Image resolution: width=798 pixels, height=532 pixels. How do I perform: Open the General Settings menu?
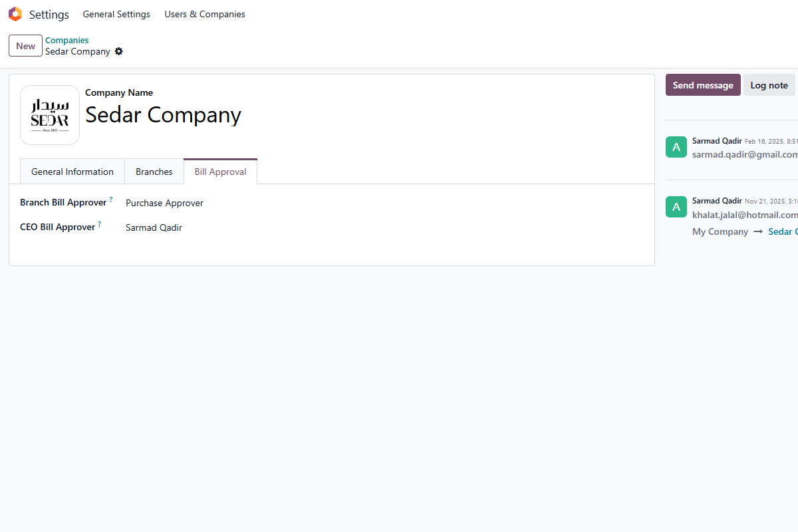[116, 14]
